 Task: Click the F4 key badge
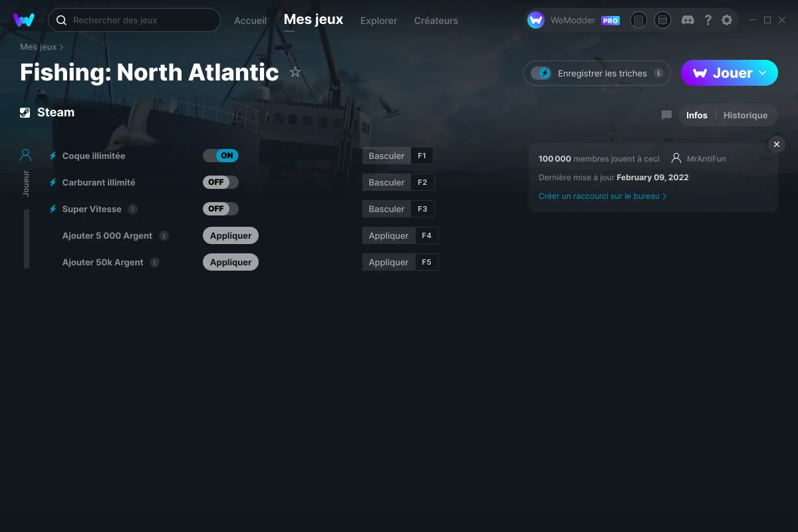(426, 235)
